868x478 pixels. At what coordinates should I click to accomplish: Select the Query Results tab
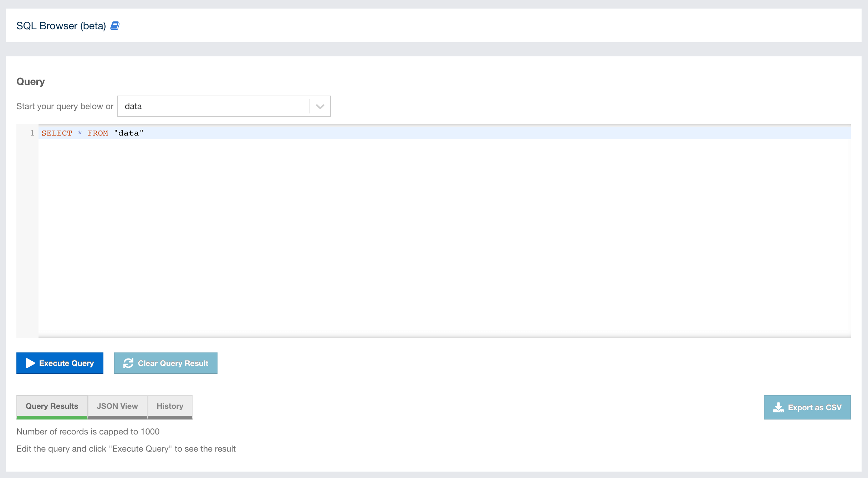tap(52, 406)
